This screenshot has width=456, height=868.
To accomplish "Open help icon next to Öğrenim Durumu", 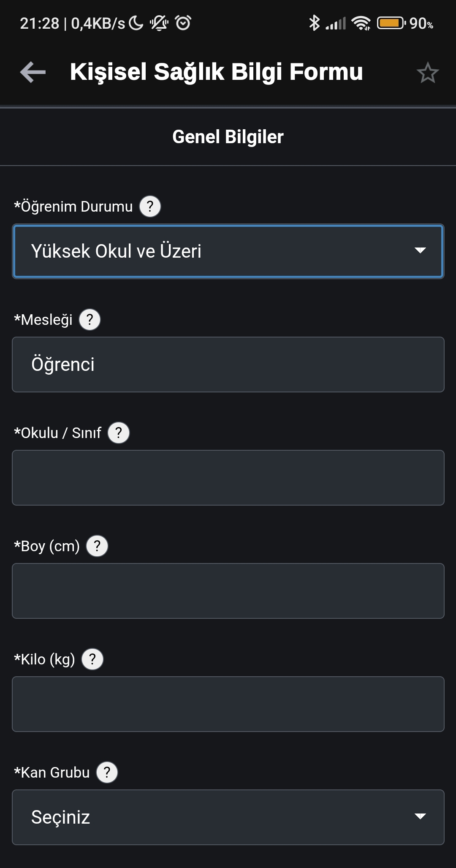I will 150,207.
